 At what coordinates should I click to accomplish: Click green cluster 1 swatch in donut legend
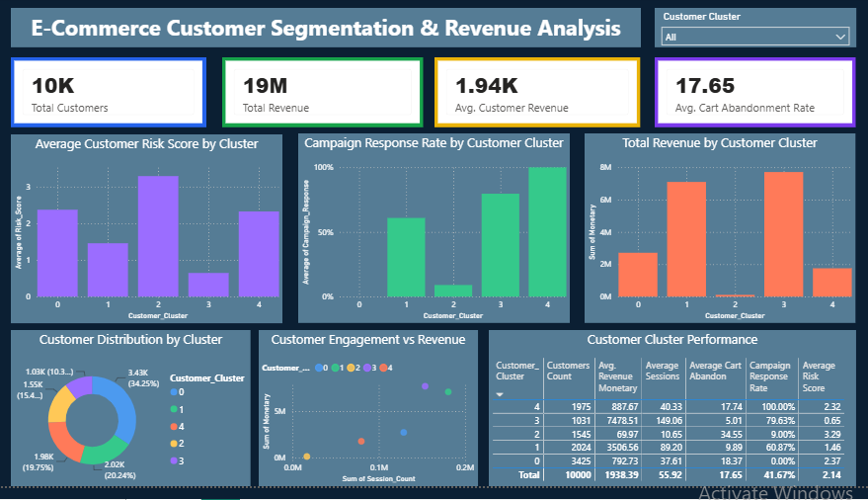coord(174,409)
